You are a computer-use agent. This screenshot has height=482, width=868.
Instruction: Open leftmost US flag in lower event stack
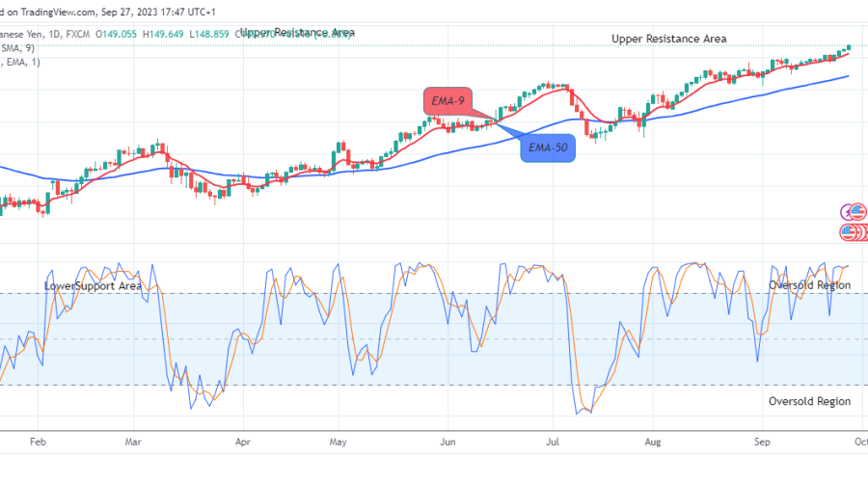(x=848, y=232)
